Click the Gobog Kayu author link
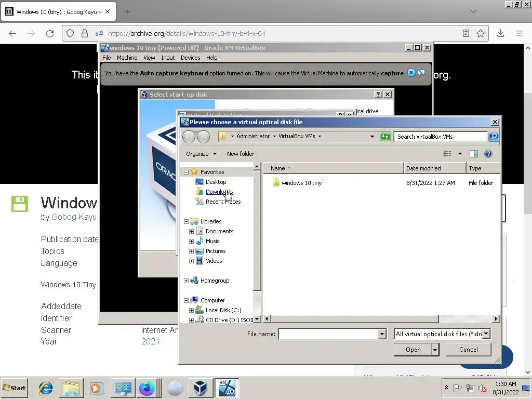Image resolution: width=532 pixels, height=399 pixels. click(74, 217)
